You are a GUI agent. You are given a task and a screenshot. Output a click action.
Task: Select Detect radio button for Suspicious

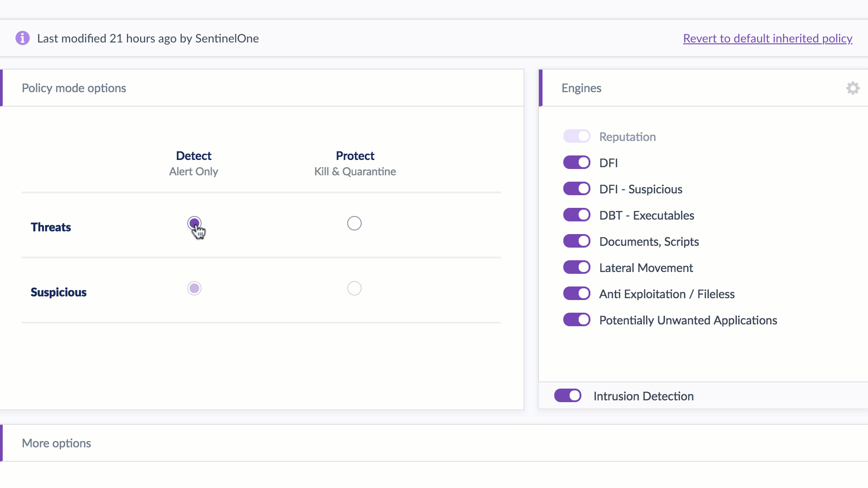coord(194,288)
